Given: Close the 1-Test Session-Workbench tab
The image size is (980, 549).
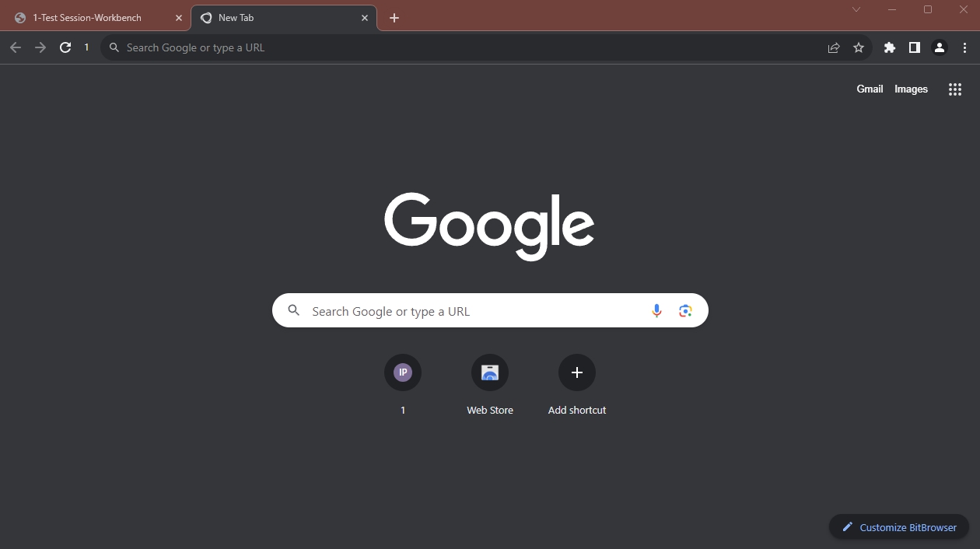Looking at the screenshot, I should [178, 18].
